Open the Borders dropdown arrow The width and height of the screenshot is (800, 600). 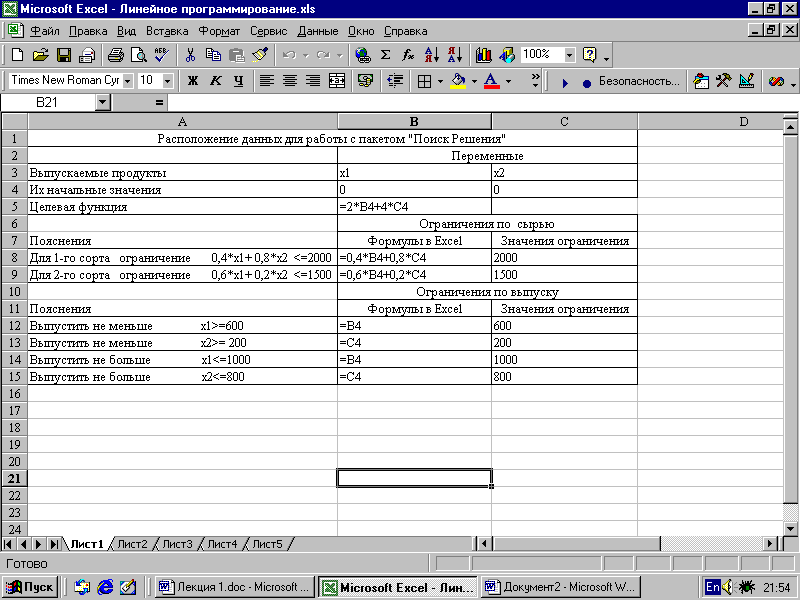pos(440,81)
